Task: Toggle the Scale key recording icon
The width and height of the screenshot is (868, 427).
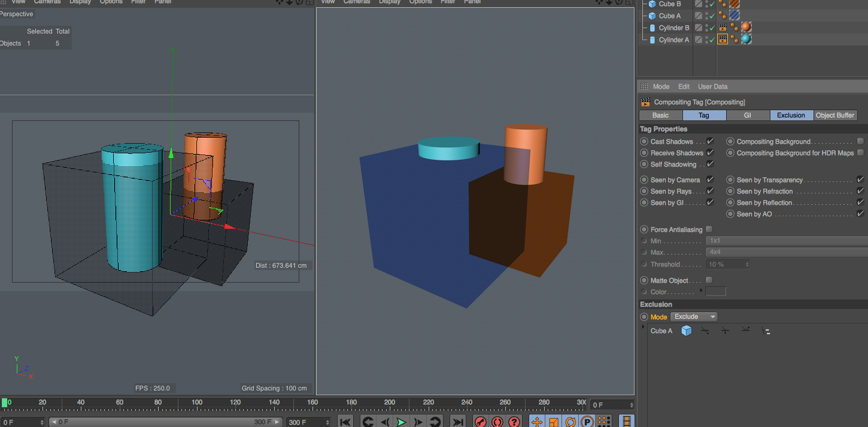Action: [554, 422]
